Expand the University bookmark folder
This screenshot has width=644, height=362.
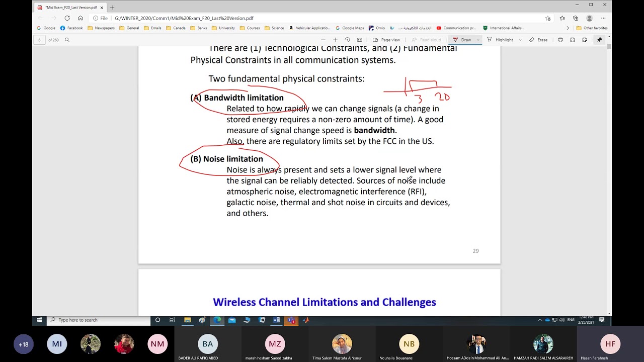(x=223, y=28)
